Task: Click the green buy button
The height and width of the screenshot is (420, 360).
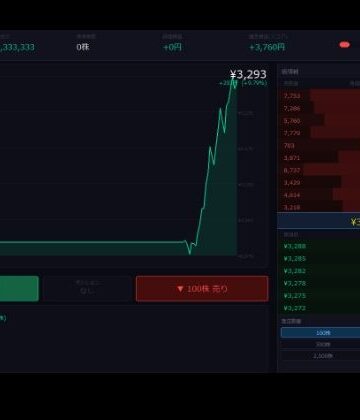Action: [x=19, y=289]
